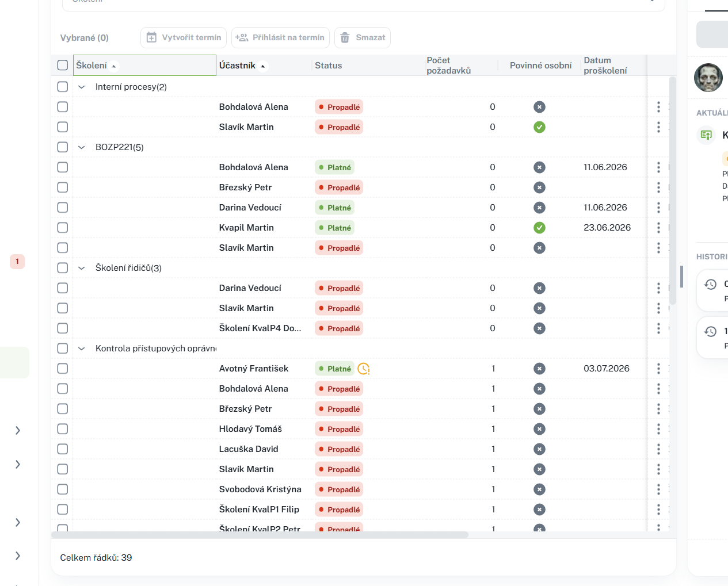The image size is (728, 586).
Task: Click the user avatar photo in the side panel
Action: tap(708, 78)
